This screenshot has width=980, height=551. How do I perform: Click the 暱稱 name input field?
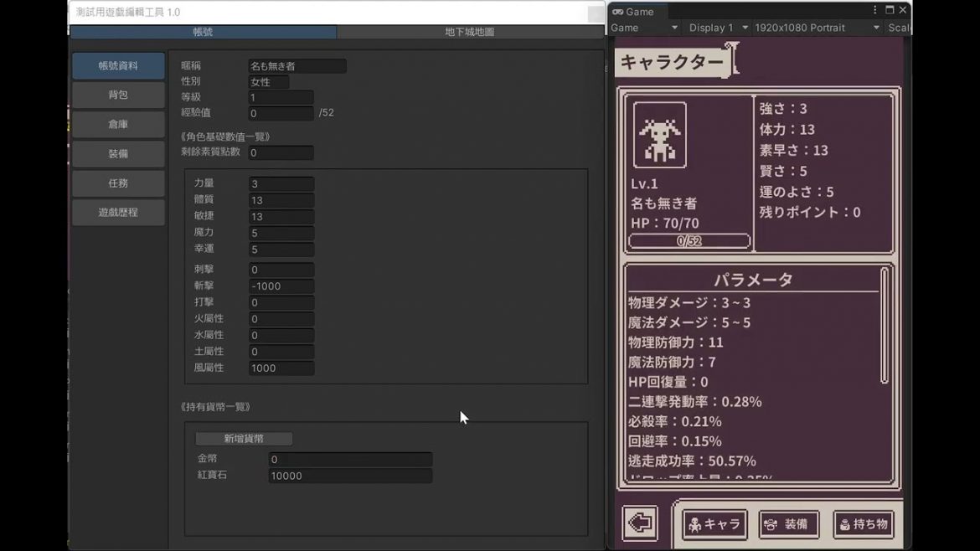(x=297, y=66)
